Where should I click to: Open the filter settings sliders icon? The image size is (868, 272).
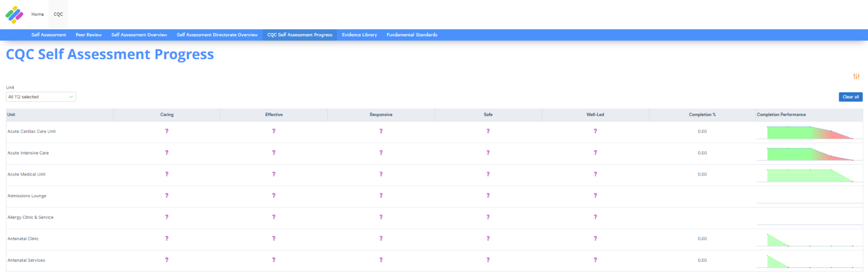pos(856,76)
